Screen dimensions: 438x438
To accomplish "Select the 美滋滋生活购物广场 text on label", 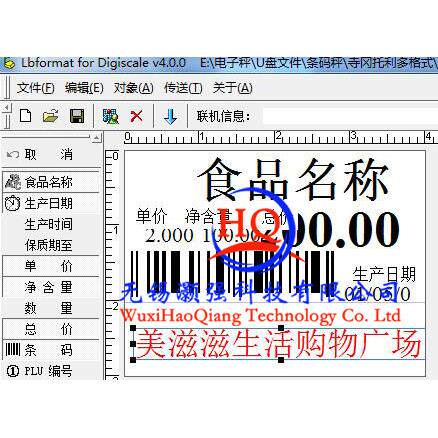I will (x=279, y=344).
